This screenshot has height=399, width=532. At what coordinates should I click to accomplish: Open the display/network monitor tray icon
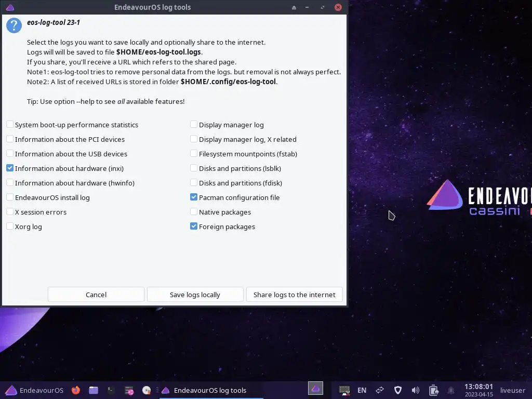point(344,390)
